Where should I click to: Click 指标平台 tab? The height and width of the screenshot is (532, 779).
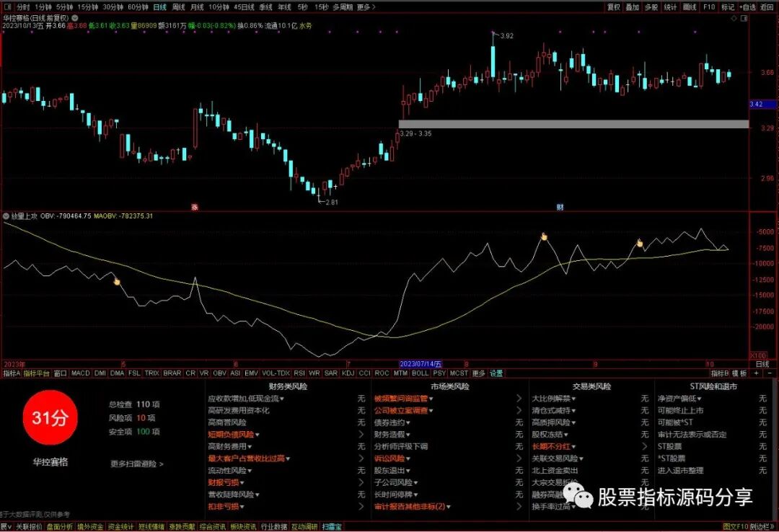[x=37, y=373]
